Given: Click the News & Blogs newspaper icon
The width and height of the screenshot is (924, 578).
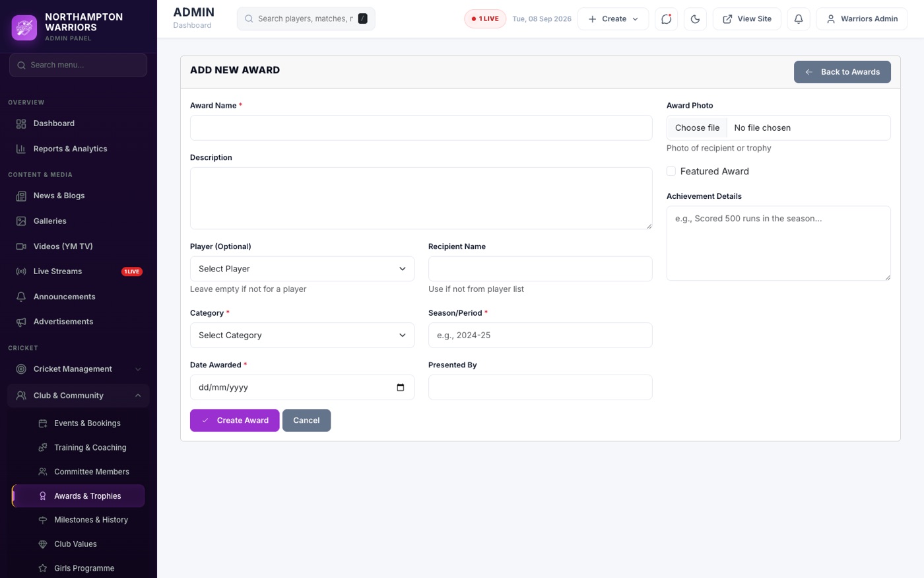Looking at the screenshot, I should click(21, 196).
